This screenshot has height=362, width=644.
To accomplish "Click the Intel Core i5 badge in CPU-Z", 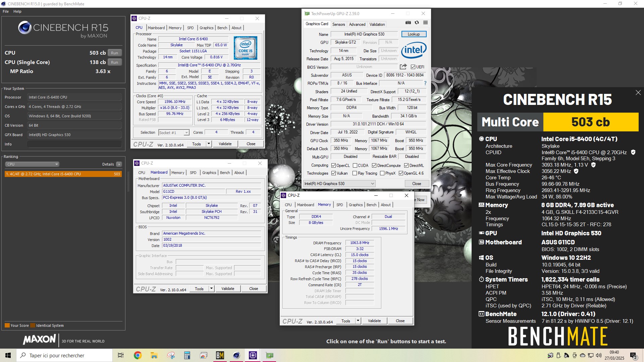I will tap(246, 48).
